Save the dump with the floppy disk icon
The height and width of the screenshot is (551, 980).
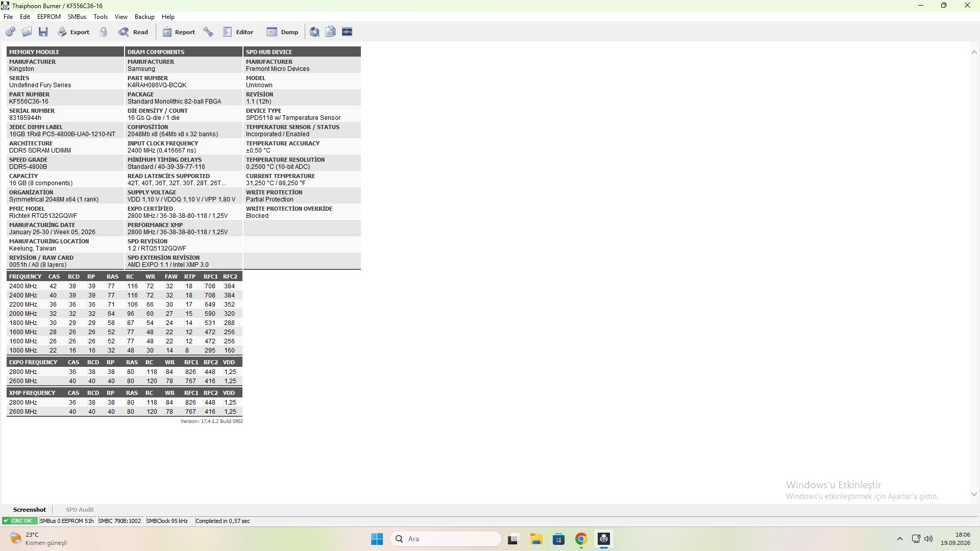(x=43, y=32)
